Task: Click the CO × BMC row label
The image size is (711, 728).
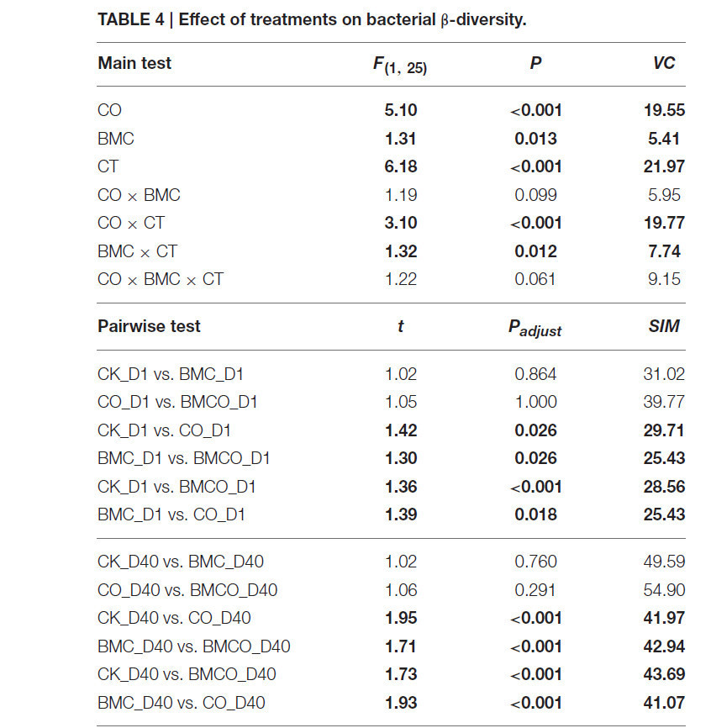Action: (x=139, y=195)
